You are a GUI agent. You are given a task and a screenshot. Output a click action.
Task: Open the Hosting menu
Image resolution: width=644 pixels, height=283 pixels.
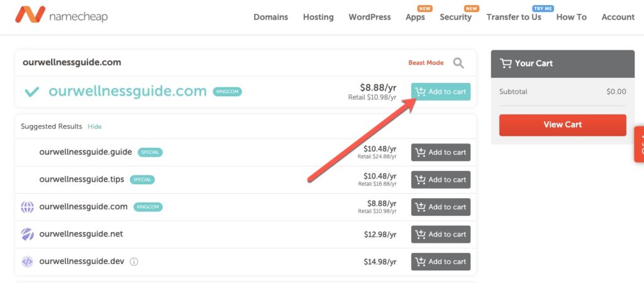pyautogui.click(x=318, y=17)
